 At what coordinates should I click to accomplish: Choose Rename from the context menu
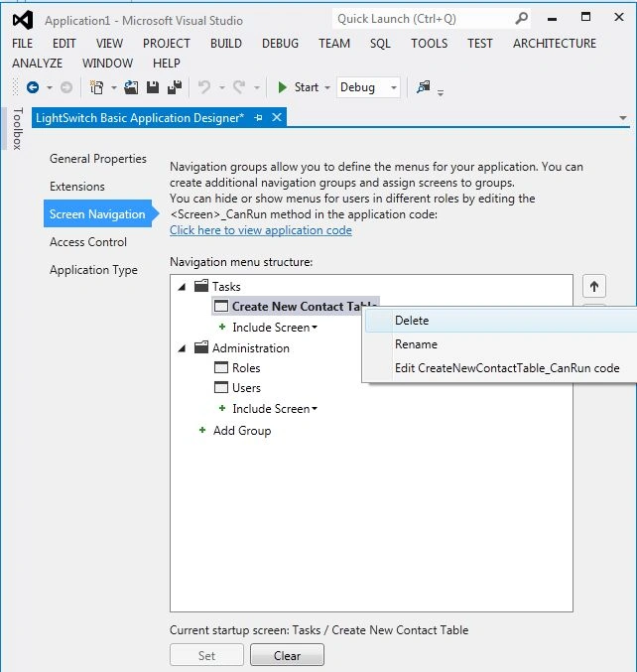(500, 344)
